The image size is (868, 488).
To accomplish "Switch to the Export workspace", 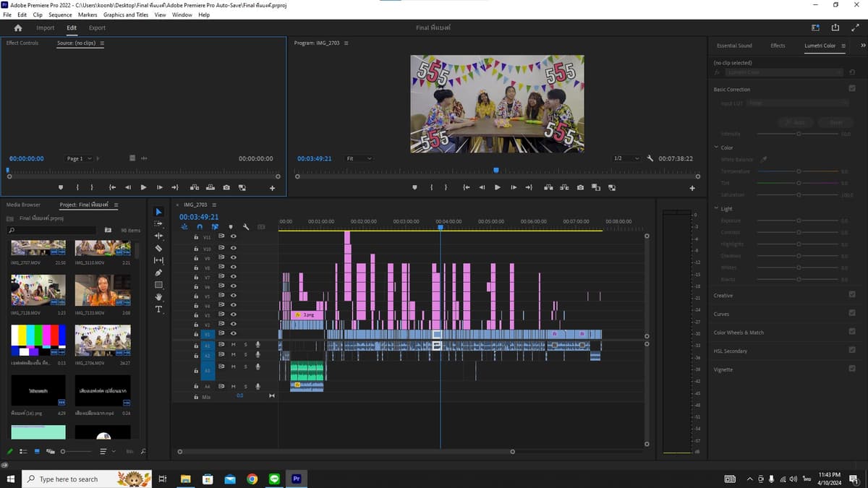I will point(97,27).
